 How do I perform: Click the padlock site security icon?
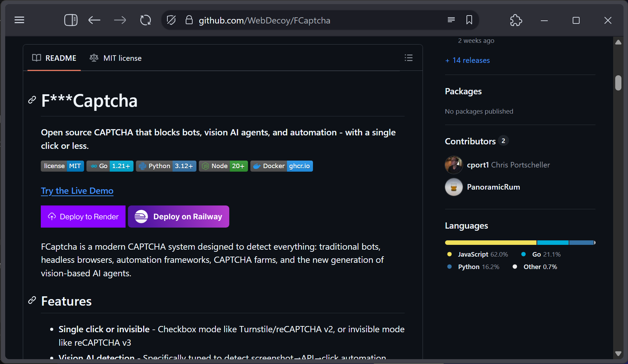point(189,20)
